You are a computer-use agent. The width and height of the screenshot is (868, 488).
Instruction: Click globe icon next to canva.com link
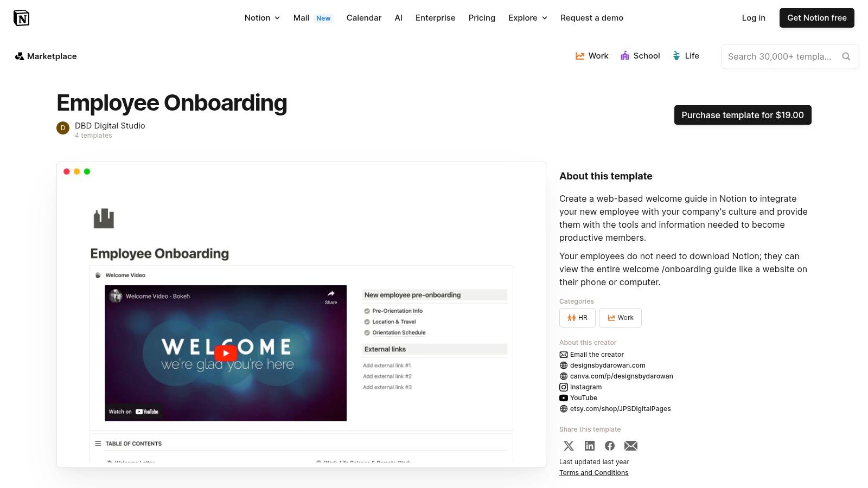564,376
